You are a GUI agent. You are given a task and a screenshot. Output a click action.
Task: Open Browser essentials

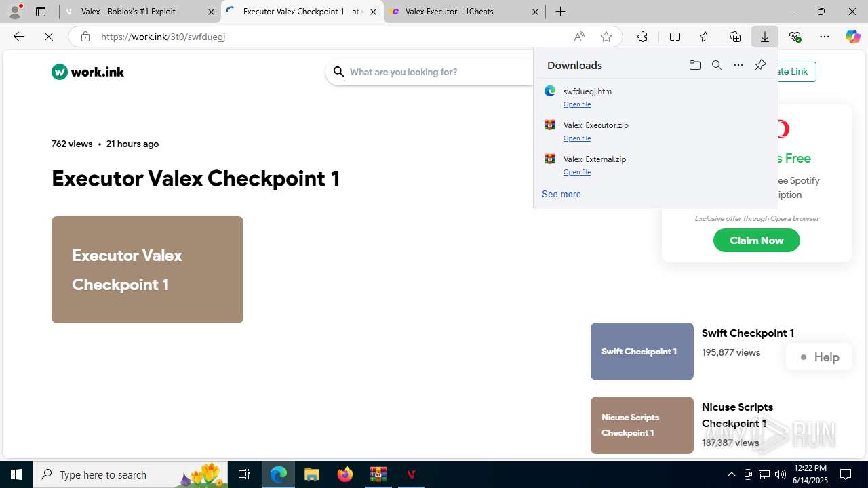point(795,37)
